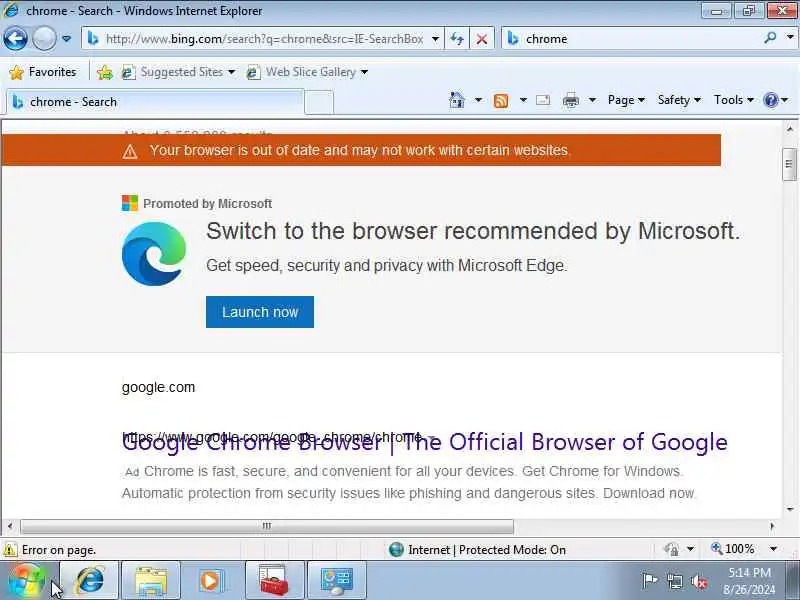Click Promoted by Microsoft label

point(207,204)
